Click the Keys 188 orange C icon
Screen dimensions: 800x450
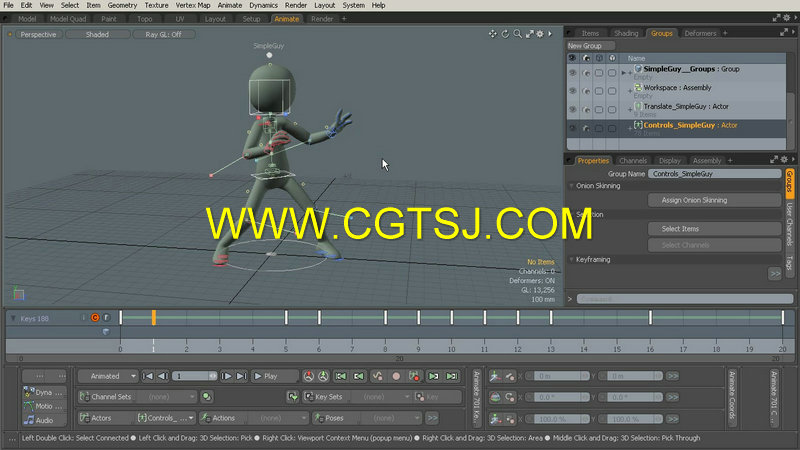coord(95,318)
